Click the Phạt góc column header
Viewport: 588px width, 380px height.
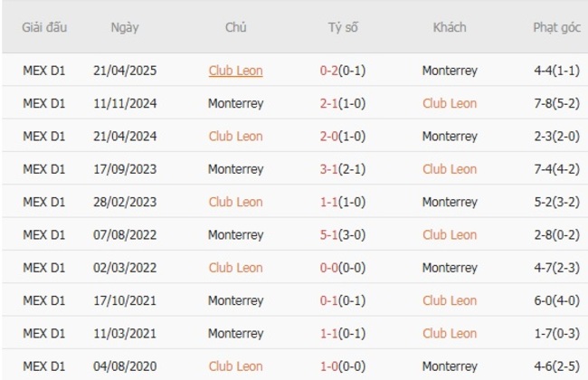click(x=556, y=27)
